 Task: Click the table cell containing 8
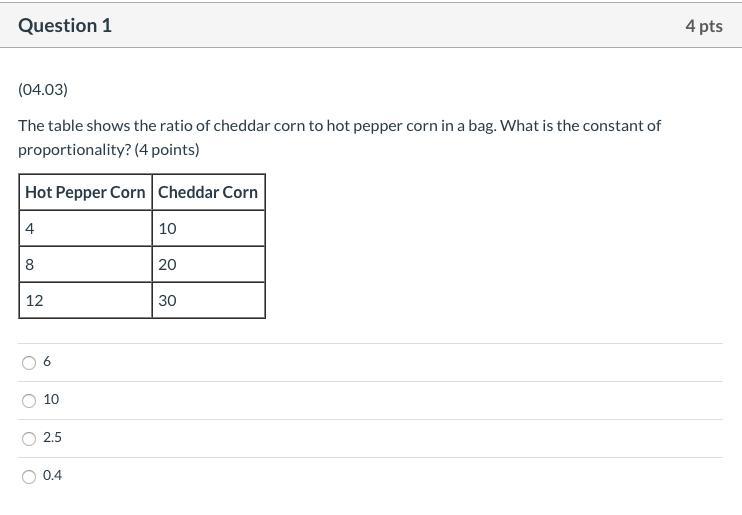click(x=85, y=265)
